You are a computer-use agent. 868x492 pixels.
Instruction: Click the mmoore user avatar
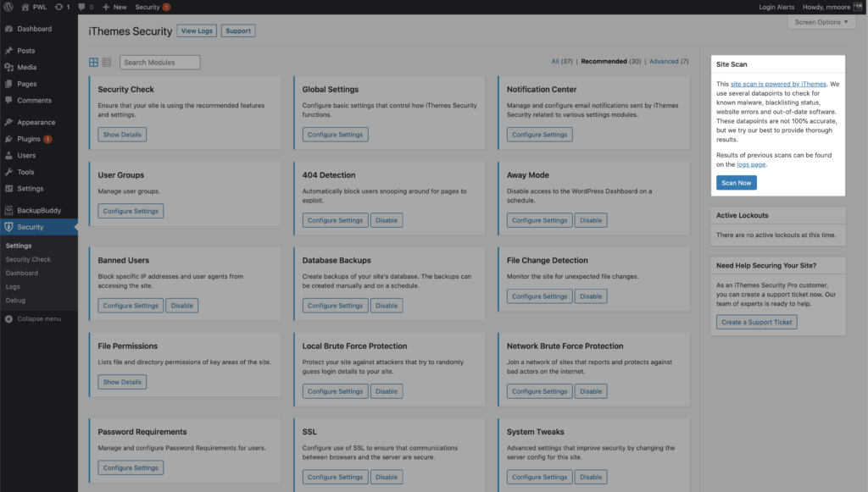click(x=858, y=7)
